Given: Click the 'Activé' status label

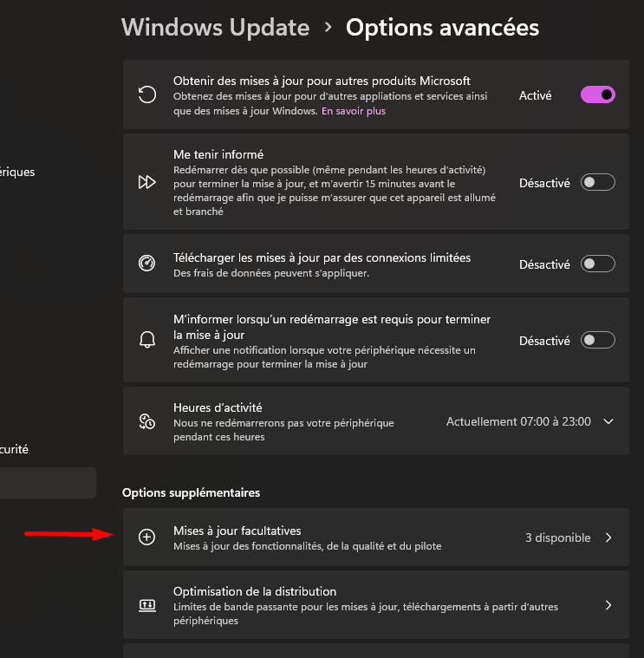Looking at the screenshot, I should coord(536,95).
